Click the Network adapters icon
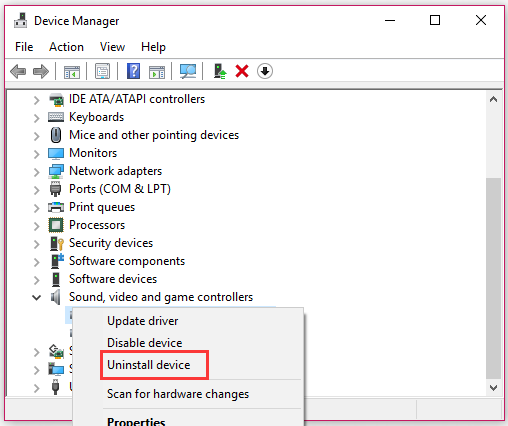The height and width of the screenshot is (426, 508). pyautogui.click(x=56, y=171)
